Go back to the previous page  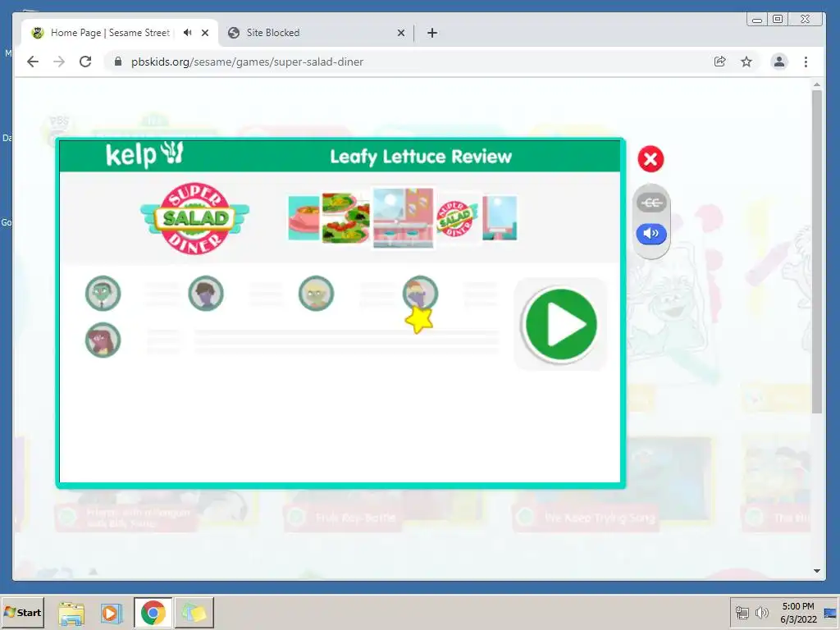pyautogui.click(x=33, y=62)
